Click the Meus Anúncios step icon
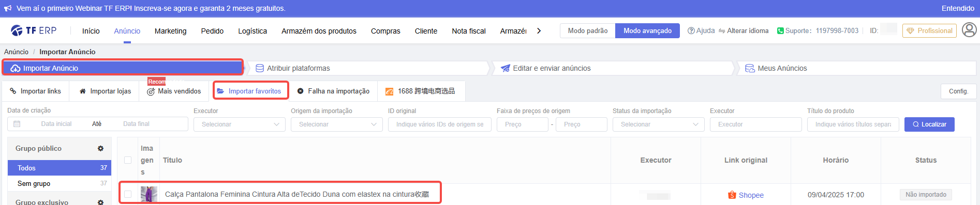 click(750, 68)
